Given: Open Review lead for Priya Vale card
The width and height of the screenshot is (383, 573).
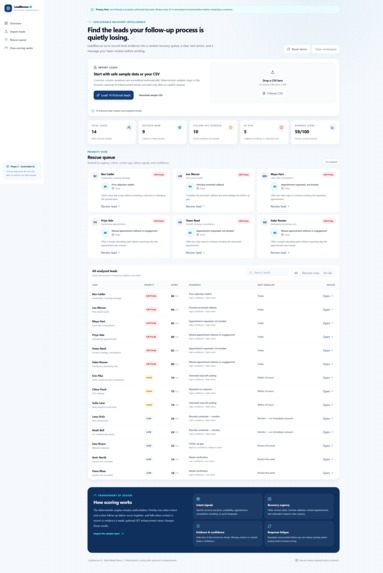Looking at the screenshot, I should click(x=110, y=253).
